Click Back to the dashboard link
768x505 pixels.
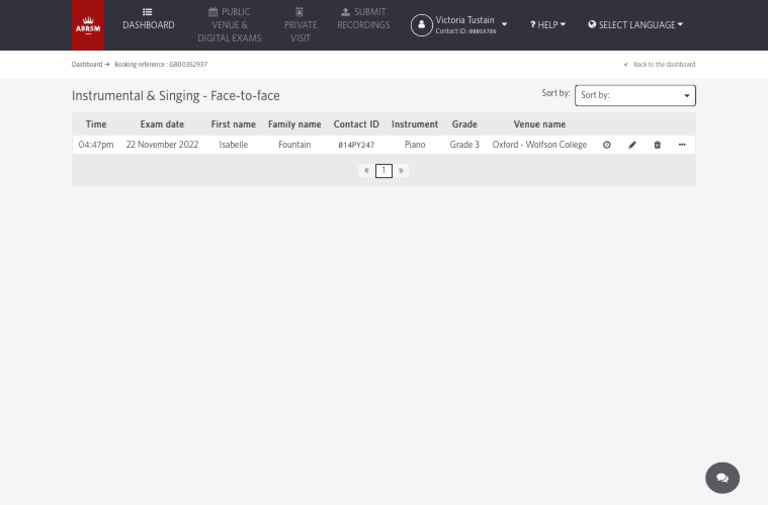click(659, 64)
